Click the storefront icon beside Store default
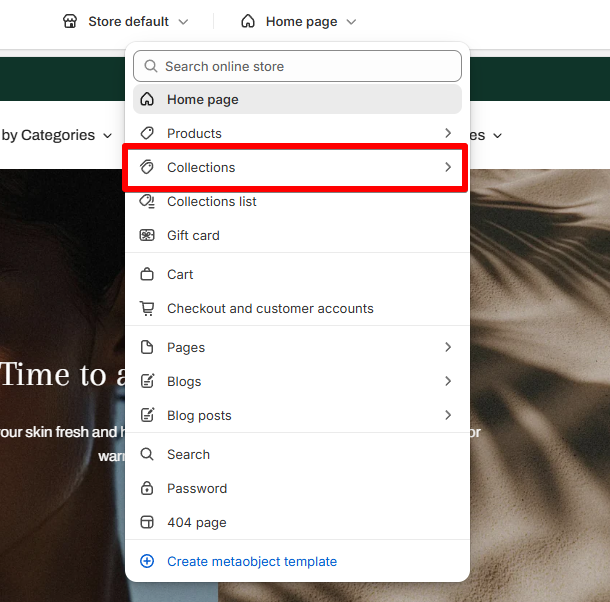 pyautogui.click(x=70, y=21)
